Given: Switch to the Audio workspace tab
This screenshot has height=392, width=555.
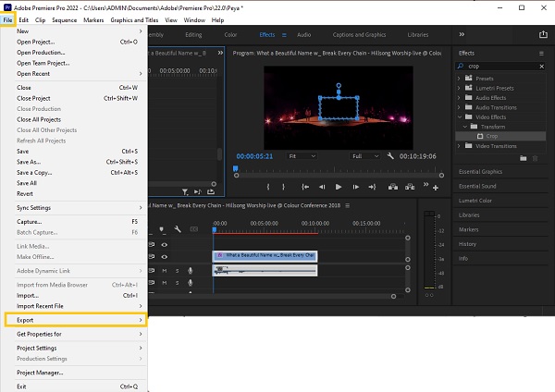Looking at the screenshot, I should (x=303, y=35).
